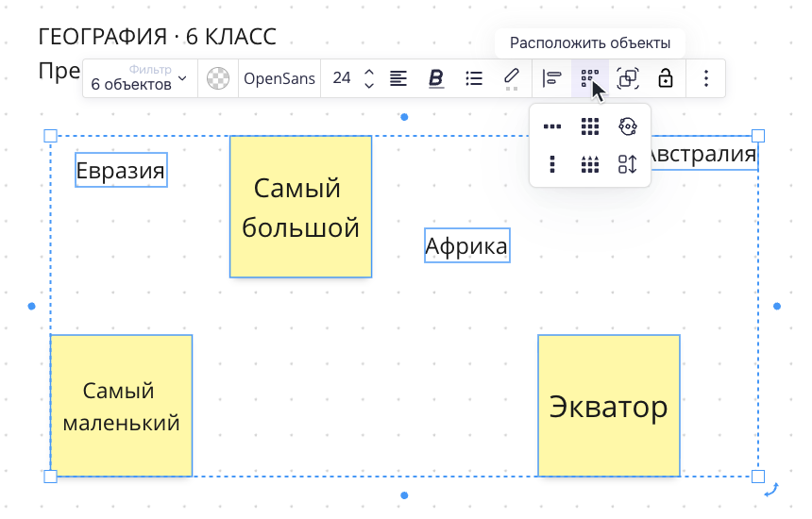The image size is (812, 519).
Task: Click the top connector dot of selection
Action: (x=404, y=117)
